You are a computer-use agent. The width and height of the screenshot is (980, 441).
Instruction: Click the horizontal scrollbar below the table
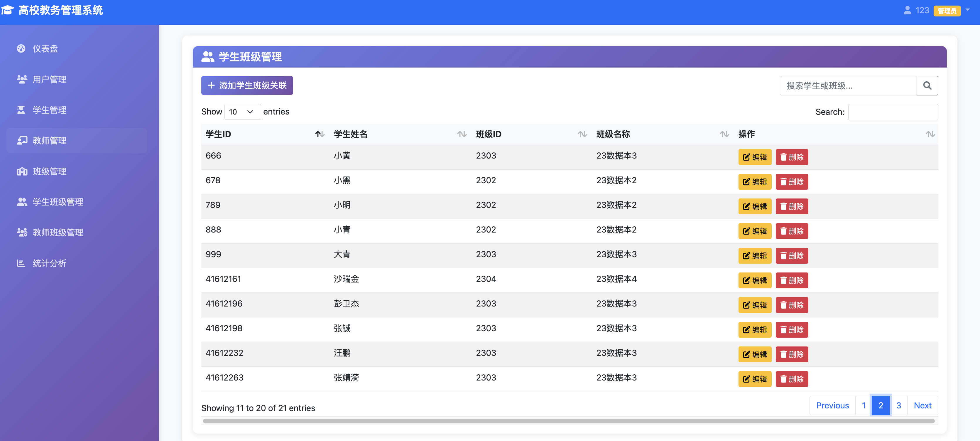[x=568, y=421]
